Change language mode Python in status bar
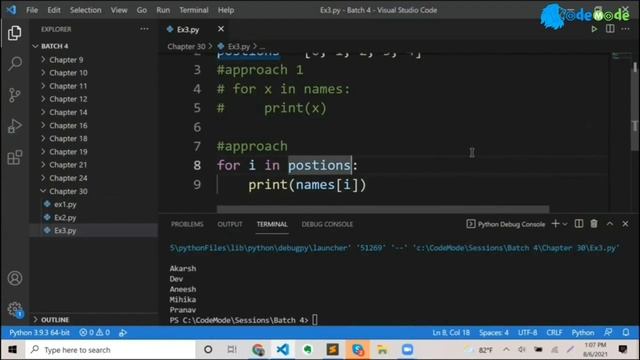The image size is (640, 360). [x=582, y=333]
